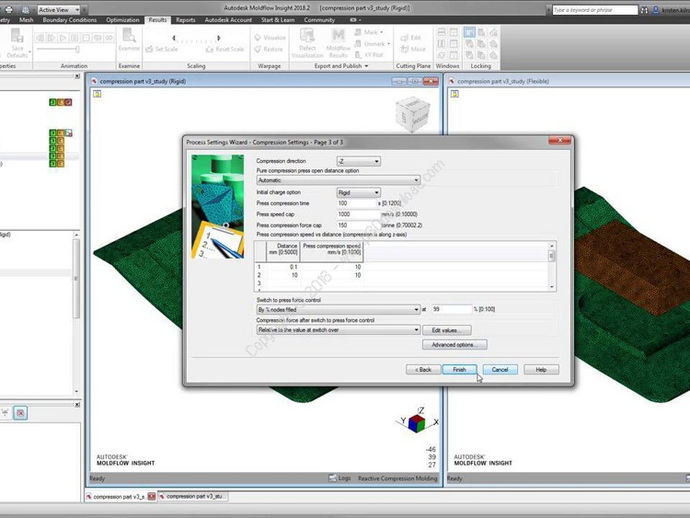
Task: Click the percent nodes filled value field
Action: tap(451, 309)
